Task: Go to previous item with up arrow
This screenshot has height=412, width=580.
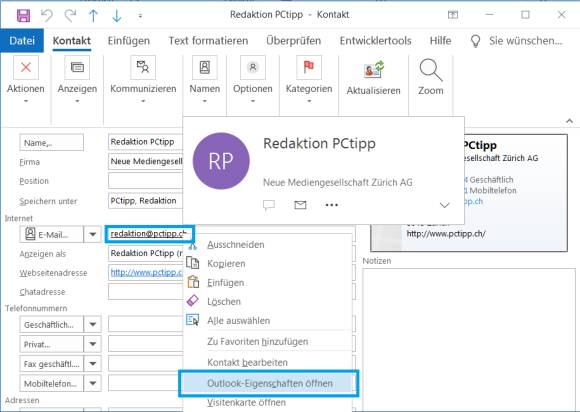Action: coord(93,16)
